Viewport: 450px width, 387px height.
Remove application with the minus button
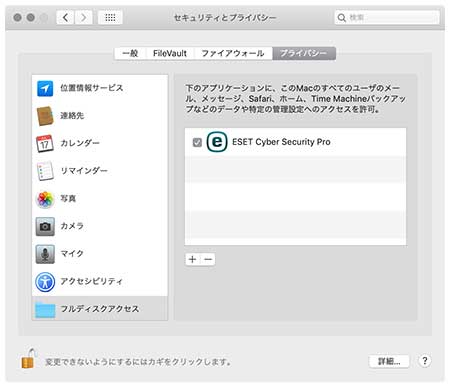[x=208, y=259]
